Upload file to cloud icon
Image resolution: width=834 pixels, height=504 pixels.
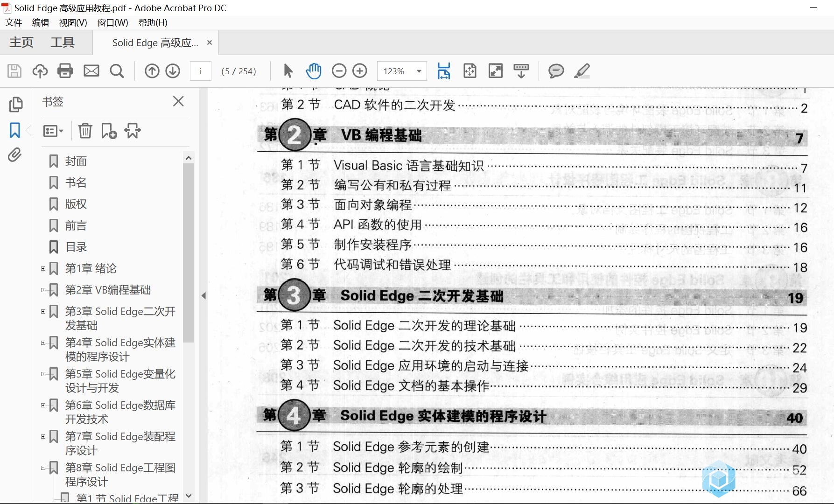click(40, 71)
